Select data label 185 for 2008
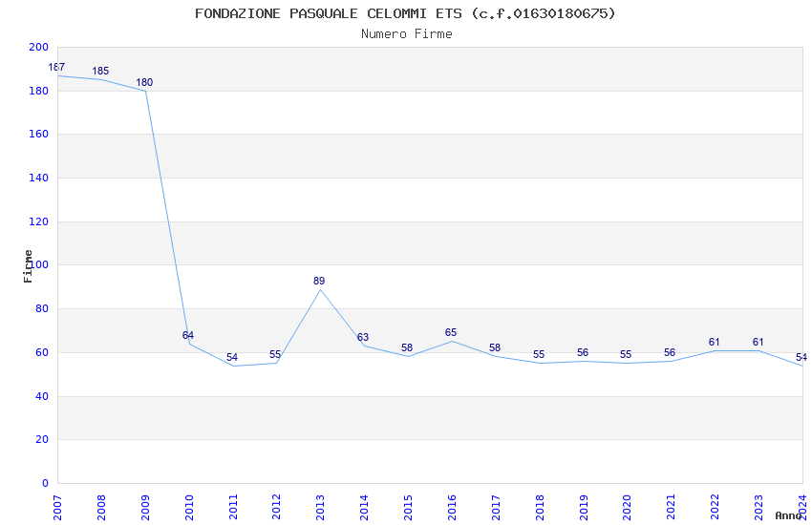 pos(100,71)
